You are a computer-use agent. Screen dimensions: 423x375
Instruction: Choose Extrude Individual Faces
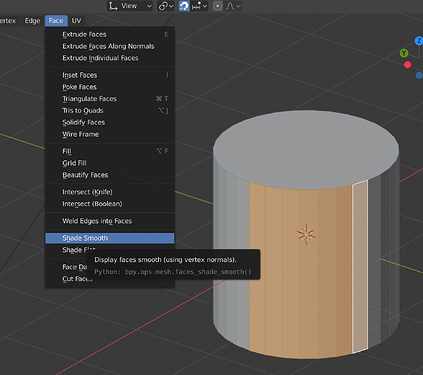110,58
